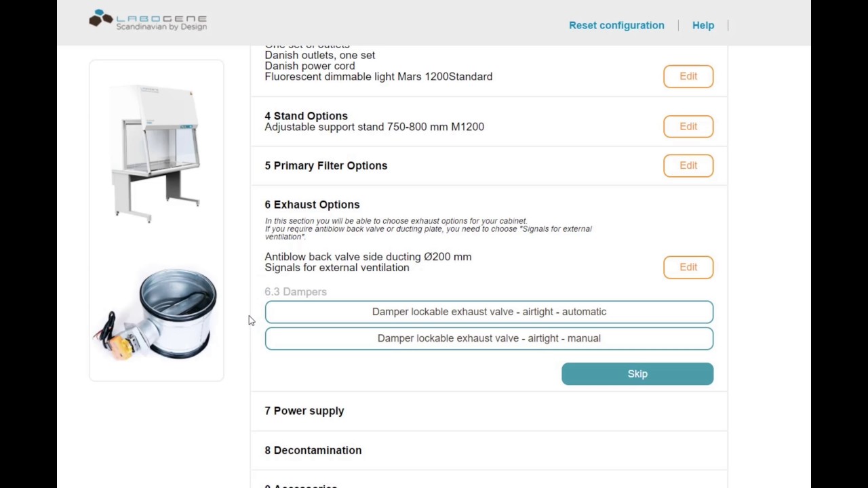Click the Exhaust Options heading
Screen dimensions: 868x488
click(312, 205)
